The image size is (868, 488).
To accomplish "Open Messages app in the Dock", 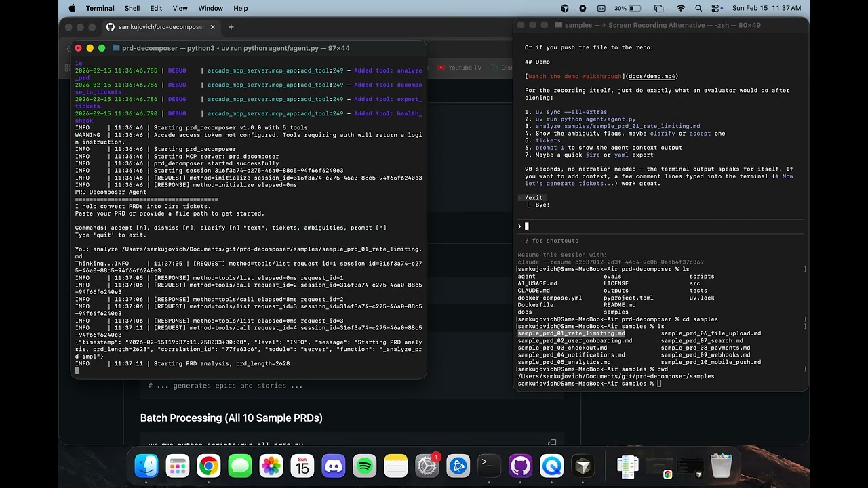I will tap(240, 466).
